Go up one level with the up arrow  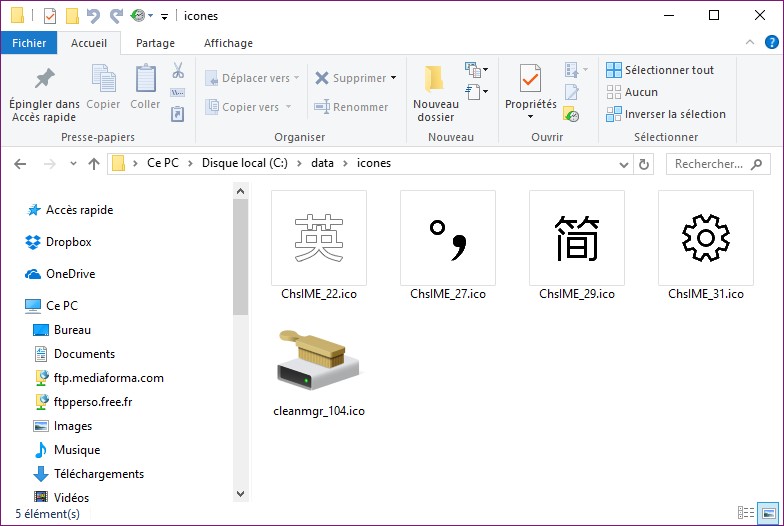coord(94,164)
